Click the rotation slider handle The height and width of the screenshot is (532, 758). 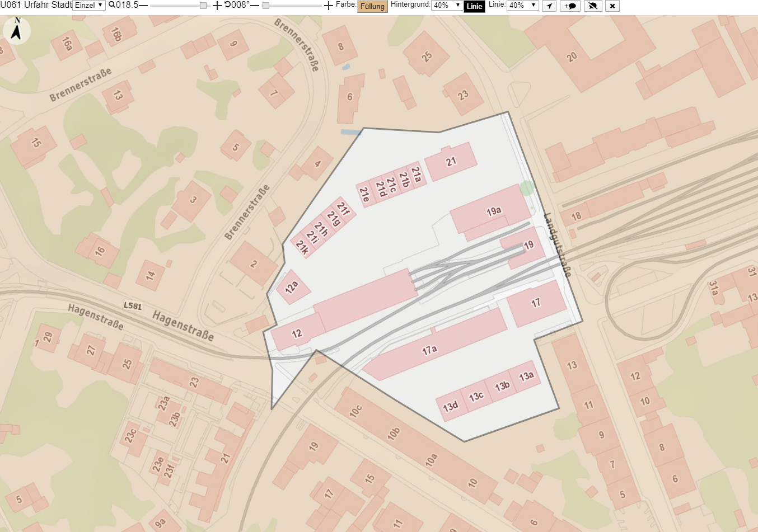pos(266,6)
